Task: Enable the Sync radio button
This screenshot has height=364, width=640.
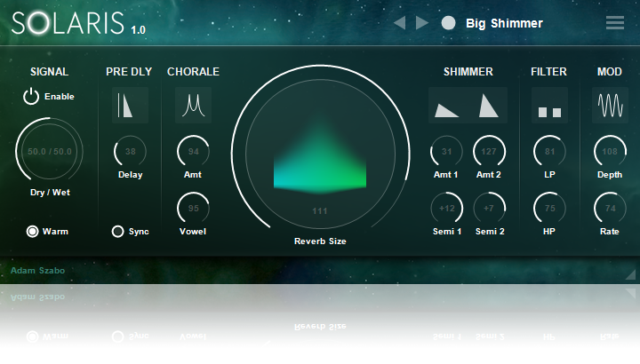Action: click(117, 232)
